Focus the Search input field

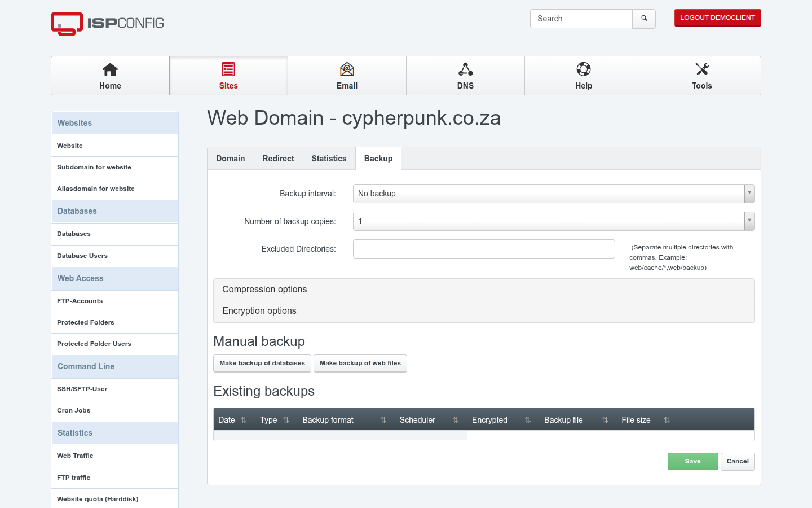[581, 19]
